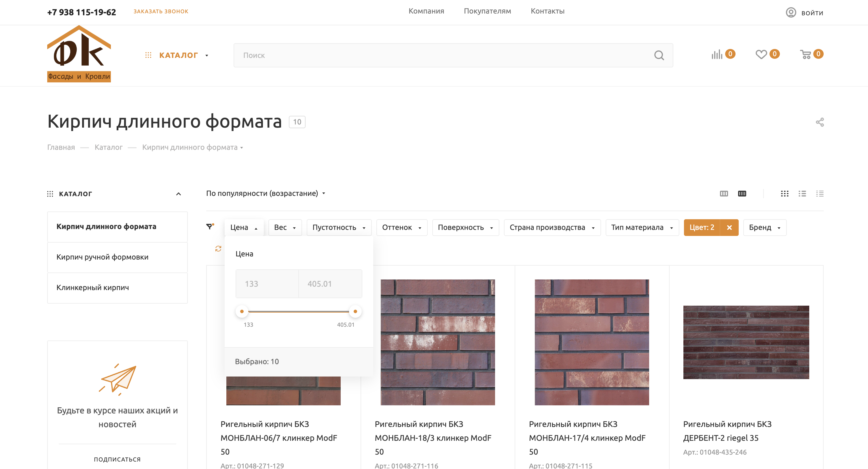Focus the maximum price field 405.01
The height and width of the screenshot is (469, 868).
coord(330,284)
